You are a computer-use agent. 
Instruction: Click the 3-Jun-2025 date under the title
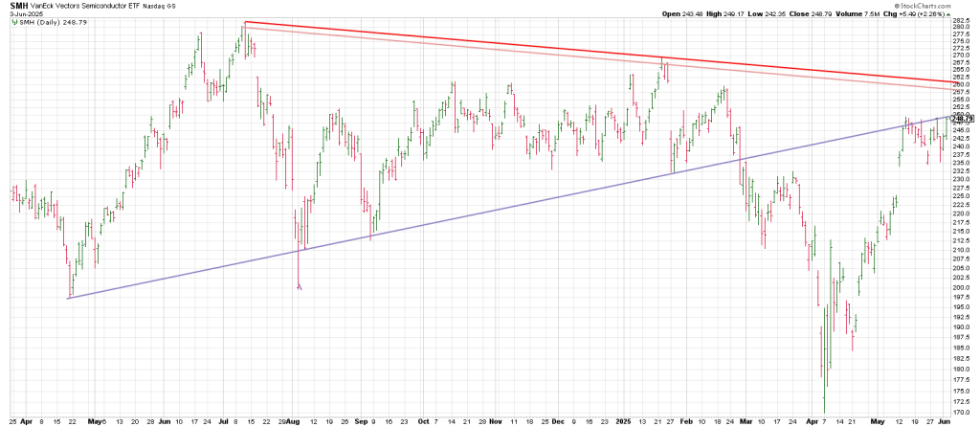[24, 13]
